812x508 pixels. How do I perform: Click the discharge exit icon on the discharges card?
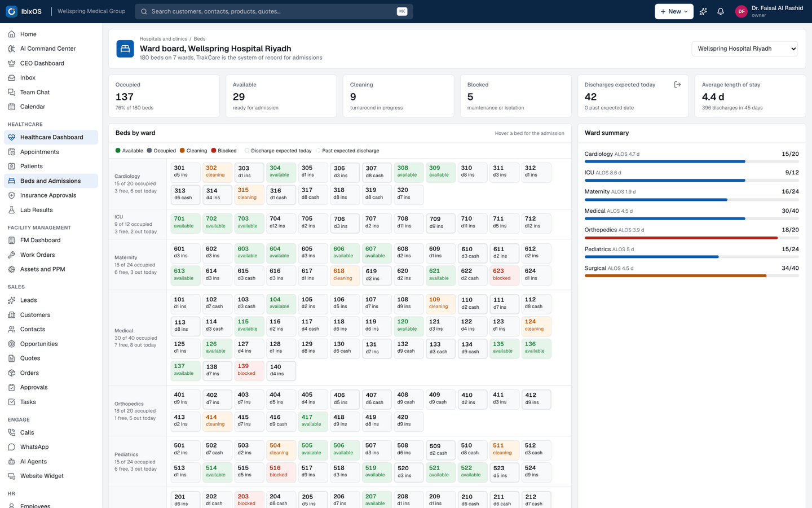coord(677,85)
